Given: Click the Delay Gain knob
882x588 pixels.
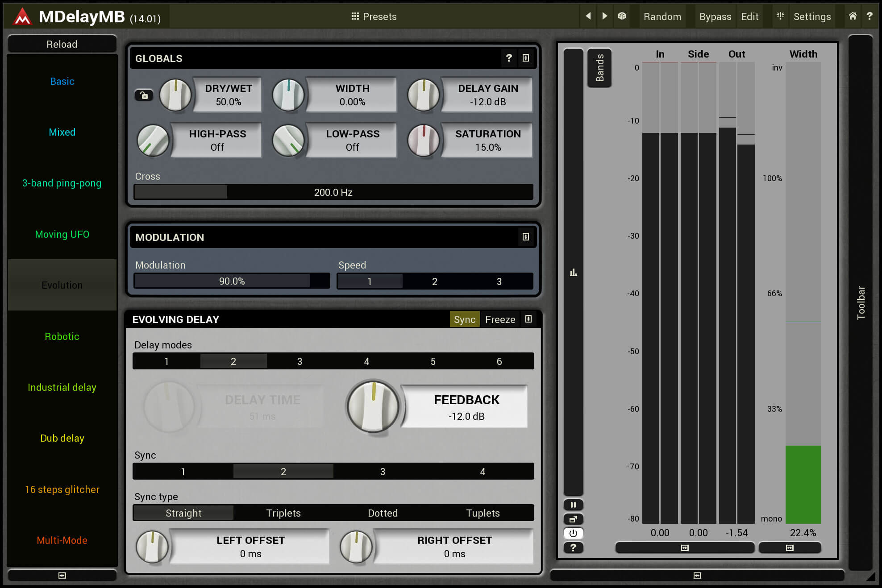Looking at the screenshot, I should pyautogui.click(x=424, y=95).
